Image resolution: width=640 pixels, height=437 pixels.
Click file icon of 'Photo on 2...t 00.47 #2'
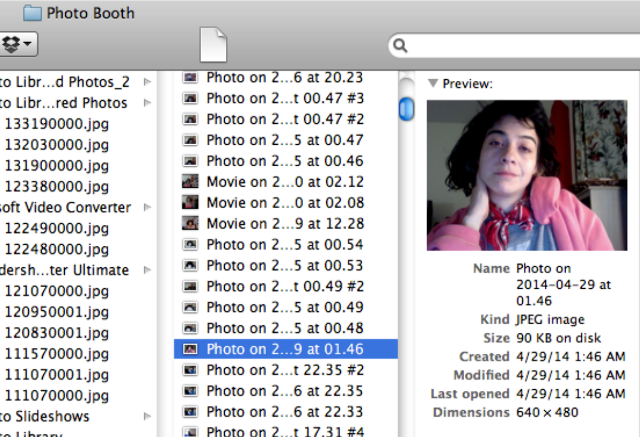(x=190, y=119)
